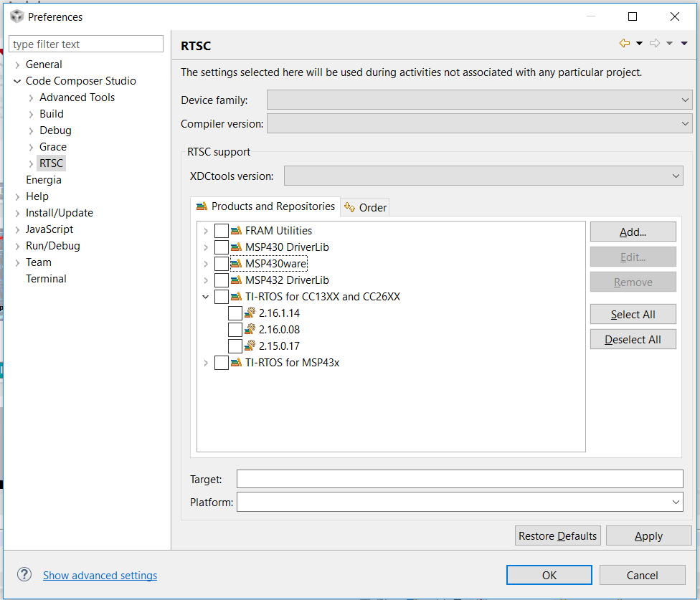Click the version 2.16.1.14 gear icon
This screenshot has height=600, width=700.
tap(250, 313)
